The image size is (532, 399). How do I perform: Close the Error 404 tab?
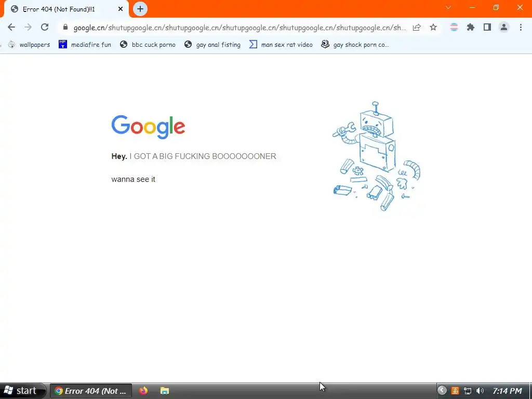[121, 9]
